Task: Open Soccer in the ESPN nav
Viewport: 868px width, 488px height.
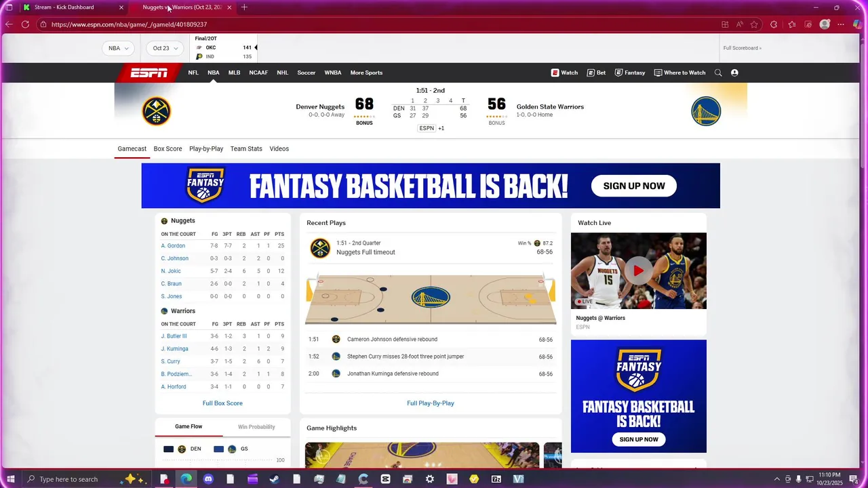Action: coord(307,73)
